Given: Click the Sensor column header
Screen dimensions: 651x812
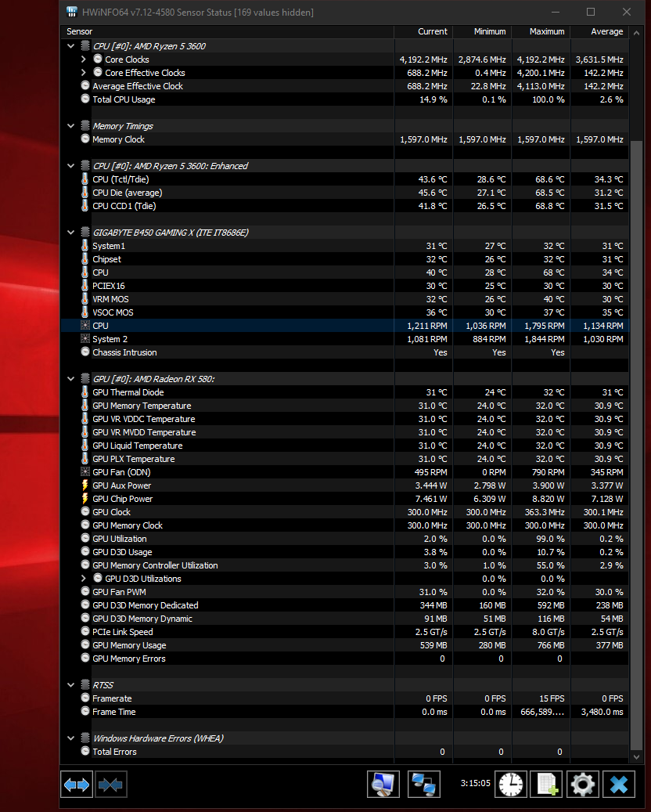Looking at the screenshot, I should click(x=228, y=31).
